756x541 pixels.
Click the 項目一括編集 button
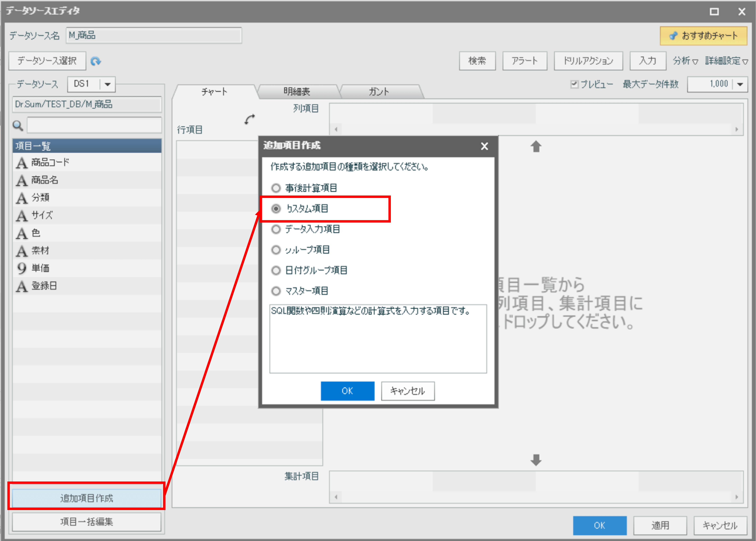[x=87, y=522]
